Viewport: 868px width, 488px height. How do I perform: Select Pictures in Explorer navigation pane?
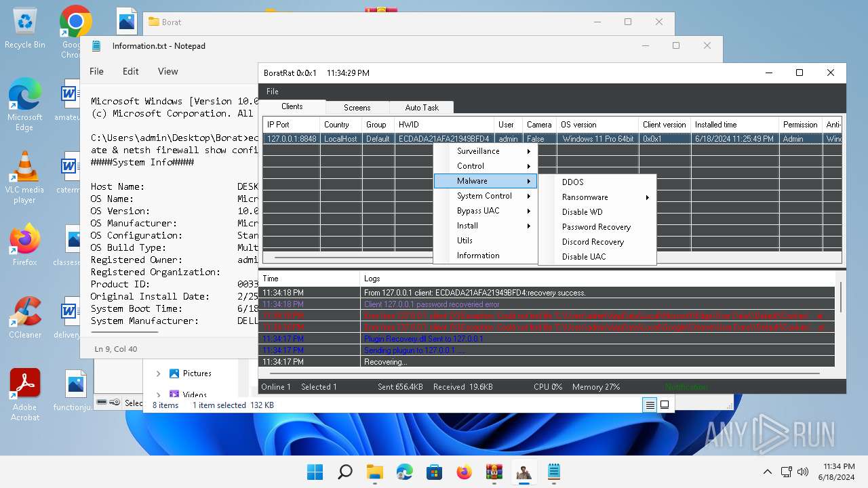pos(190,373)
